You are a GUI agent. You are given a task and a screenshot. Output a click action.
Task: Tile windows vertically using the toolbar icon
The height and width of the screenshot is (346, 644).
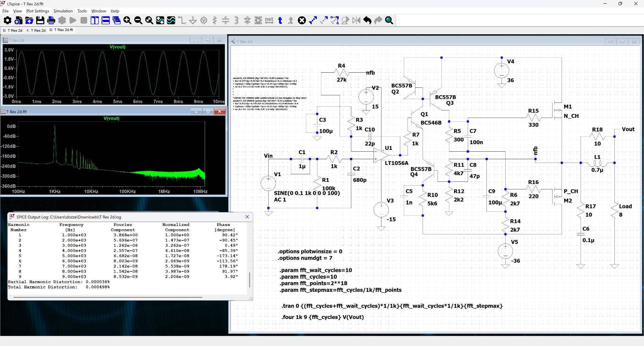(x=95, y=20)
